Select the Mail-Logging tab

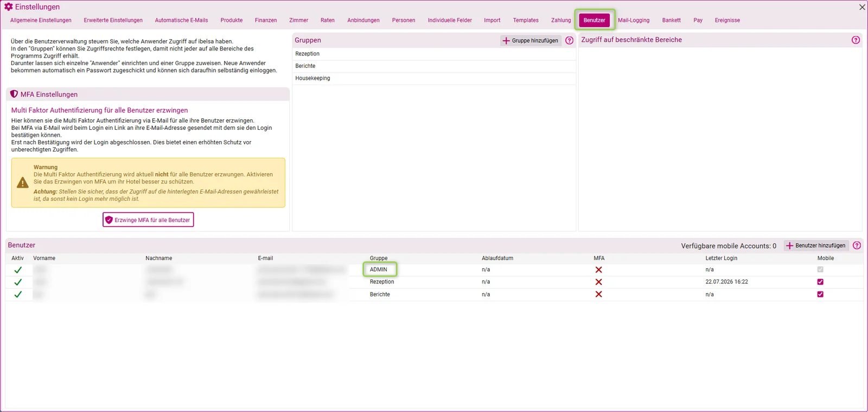coord(633,20)
